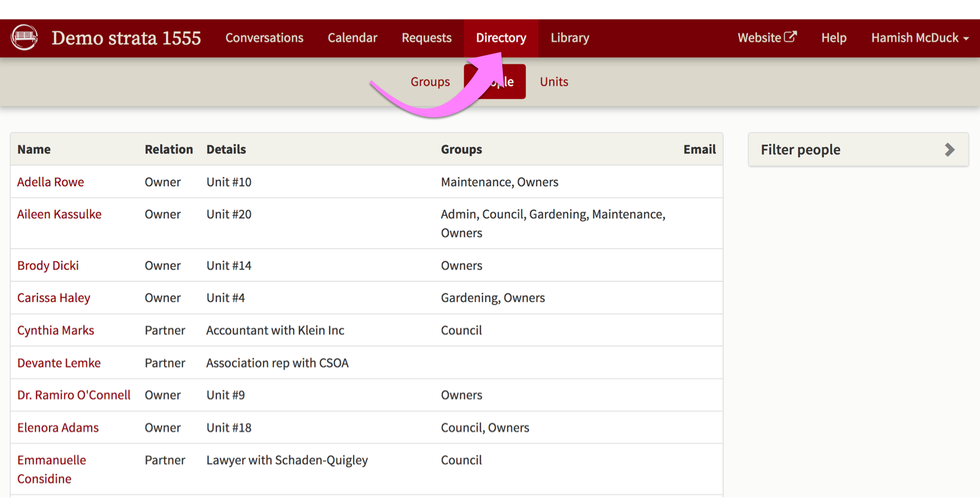Select the Directory nav item
980x498 pixels.
(x=500, y=38)
